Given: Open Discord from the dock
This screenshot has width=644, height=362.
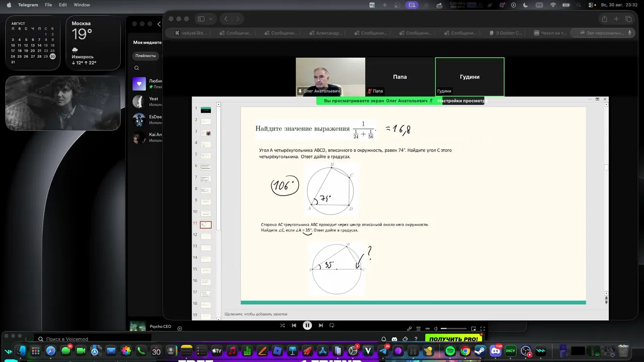Looking at the screenshot, I should pyautogui.click(x=496, y=351).
